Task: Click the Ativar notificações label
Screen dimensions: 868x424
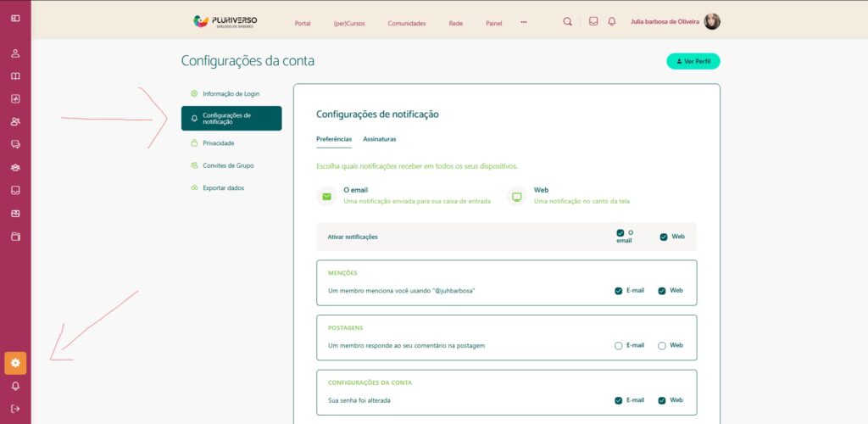Action: point(353,237)
